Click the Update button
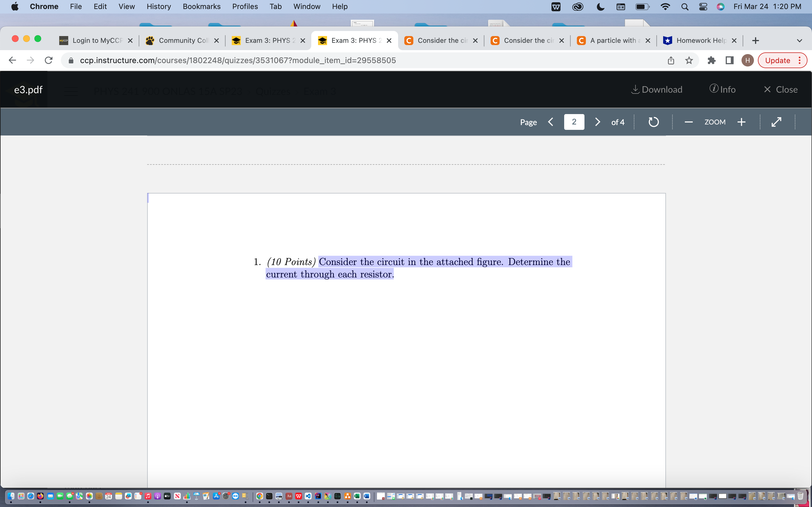 778,60
